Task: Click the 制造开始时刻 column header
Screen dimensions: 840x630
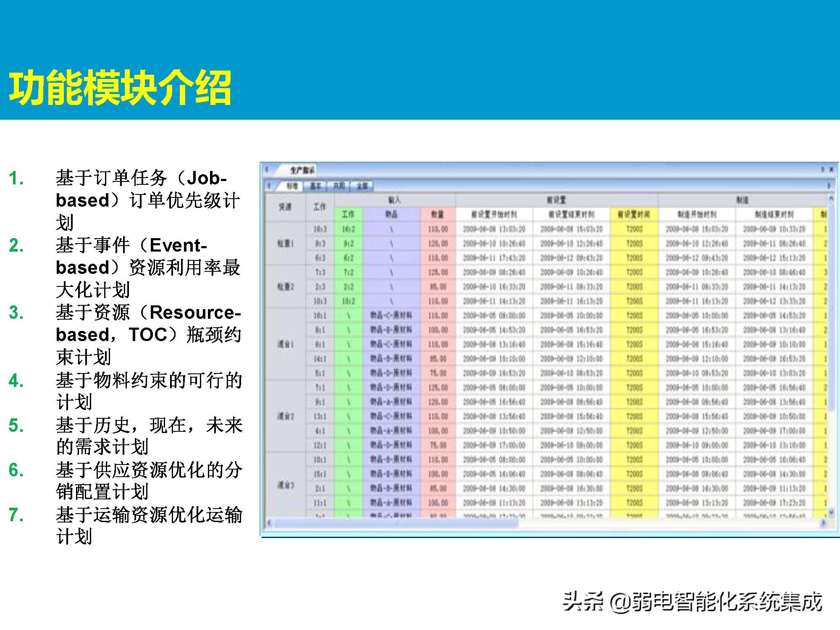Action: [697, 214]
